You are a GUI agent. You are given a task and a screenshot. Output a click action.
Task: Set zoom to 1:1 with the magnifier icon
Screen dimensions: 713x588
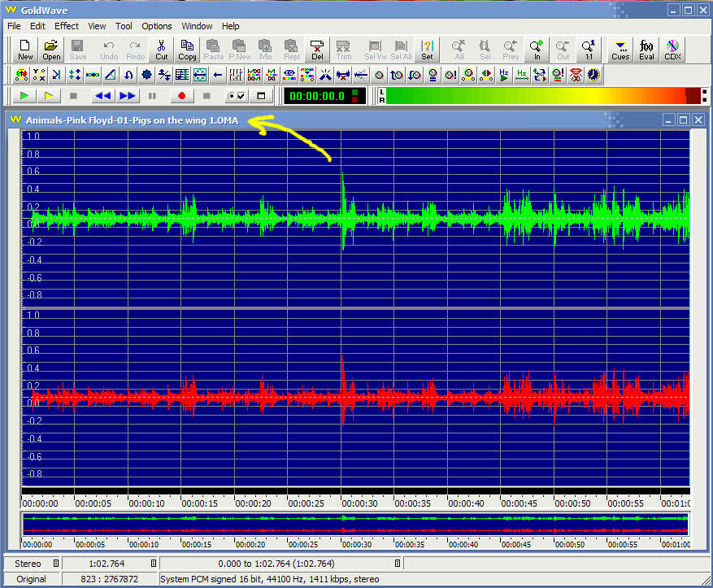pos(589,50)
